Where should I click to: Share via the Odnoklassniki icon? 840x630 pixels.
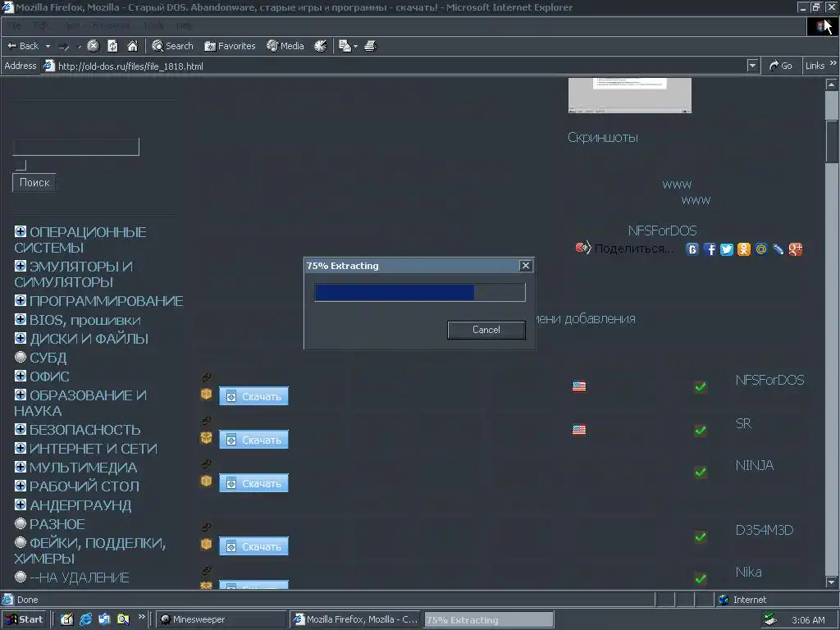pyautogui.click(x=743, y=249)
